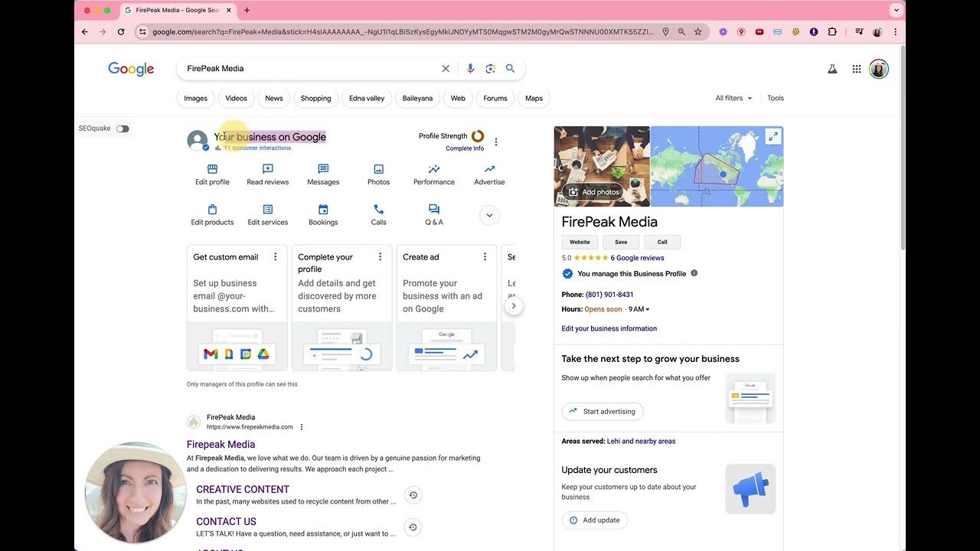This screenshot has width=980, height=551.
Task: Click Add update button
Action: pyautogui.click(x=595, y=520)
